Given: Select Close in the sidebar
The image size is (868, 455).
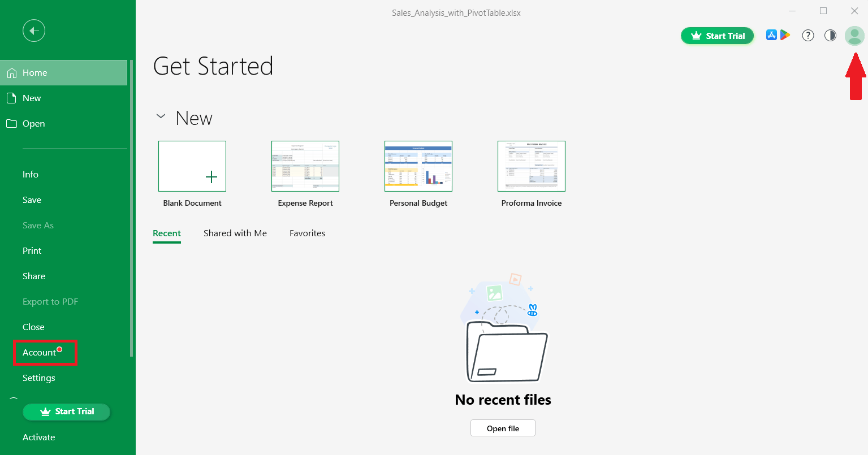Looking at the screenshot, I should pos(33,327).
